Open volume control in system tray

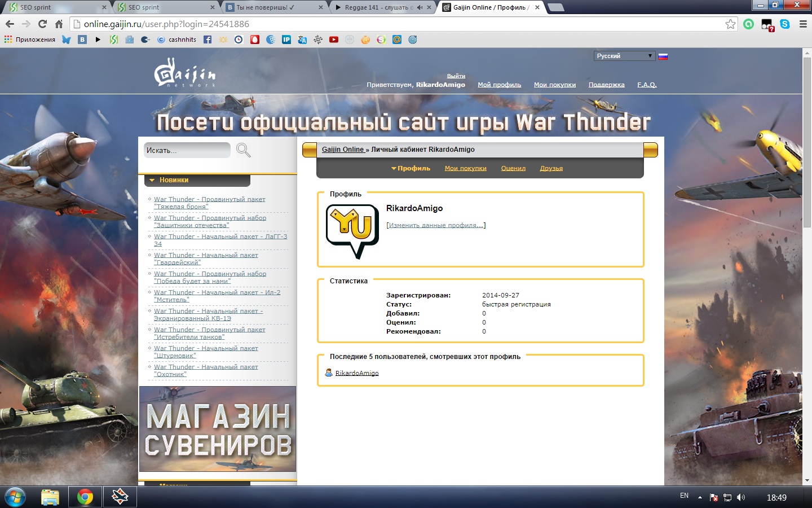[741, 497]
